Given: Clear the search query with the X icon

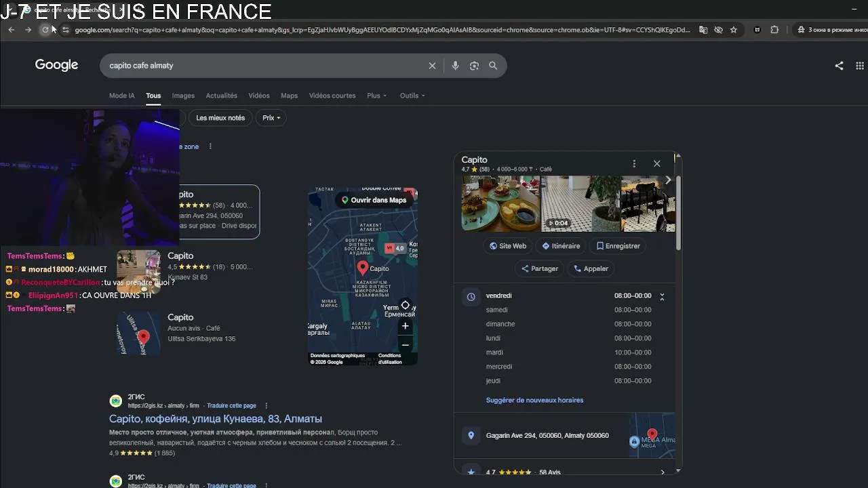Looking at the screenshot, I should [432, 66].
